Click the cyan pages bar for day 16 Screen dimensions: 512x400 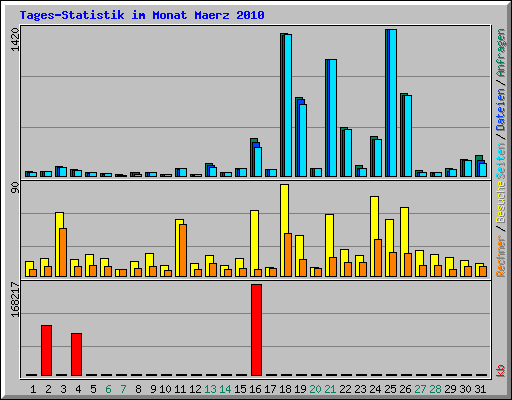(x=258, y=162)
